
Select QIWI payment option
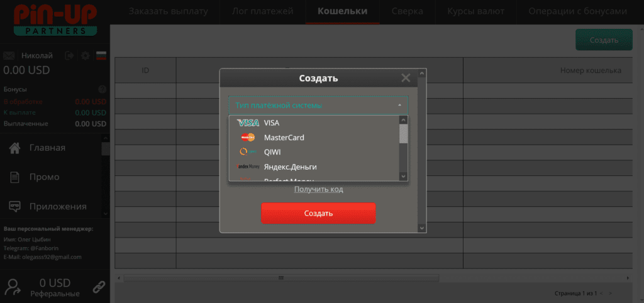point(314,152)
